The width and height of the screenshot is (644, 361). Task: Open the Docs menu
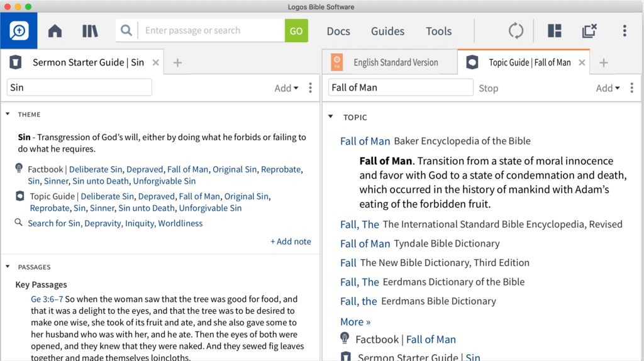[338, 31]
